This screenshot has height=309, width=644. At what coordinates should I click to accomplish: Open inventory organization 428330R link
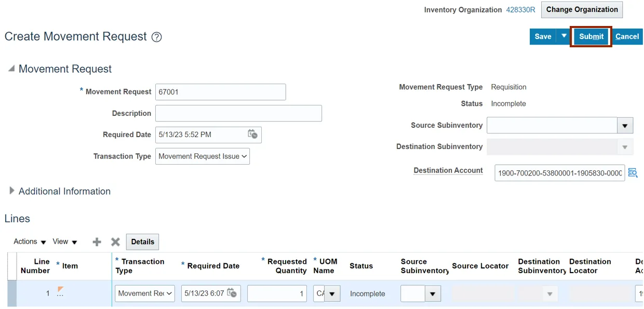pos(520,10)
